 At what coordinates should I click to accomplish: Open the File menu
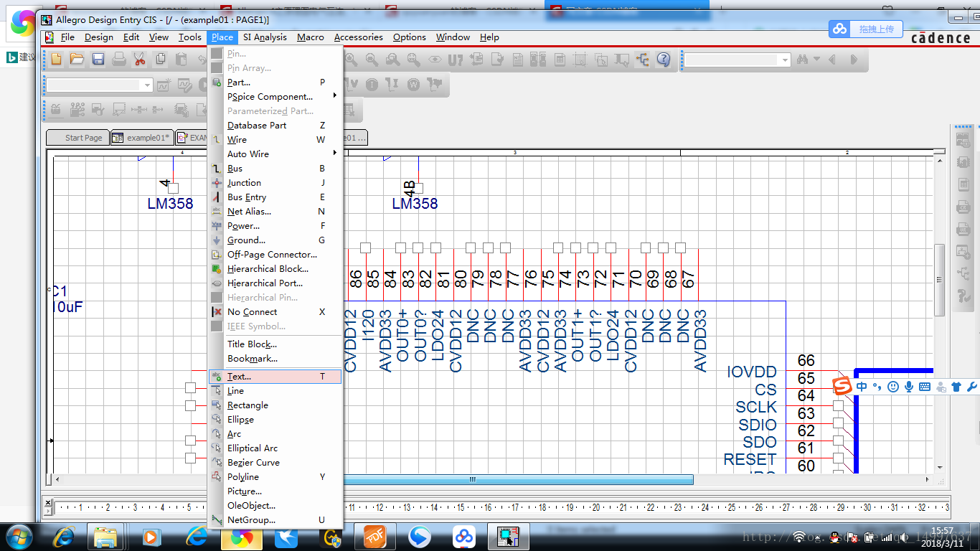pyautogui.click(x=67, y=37)
